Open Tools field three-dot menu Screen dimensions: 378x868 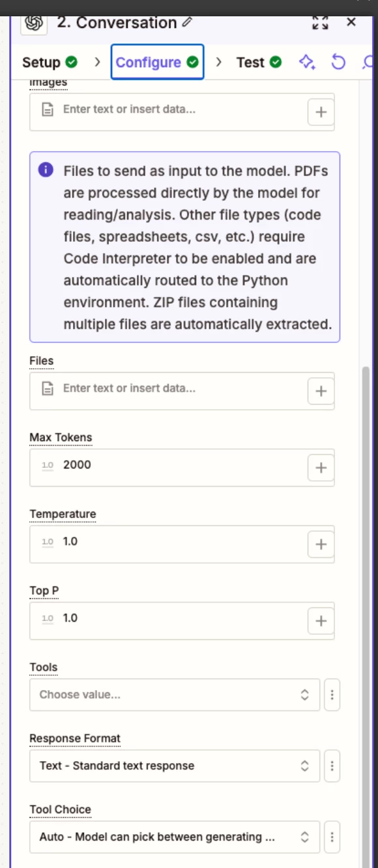[x=332, y=695]
